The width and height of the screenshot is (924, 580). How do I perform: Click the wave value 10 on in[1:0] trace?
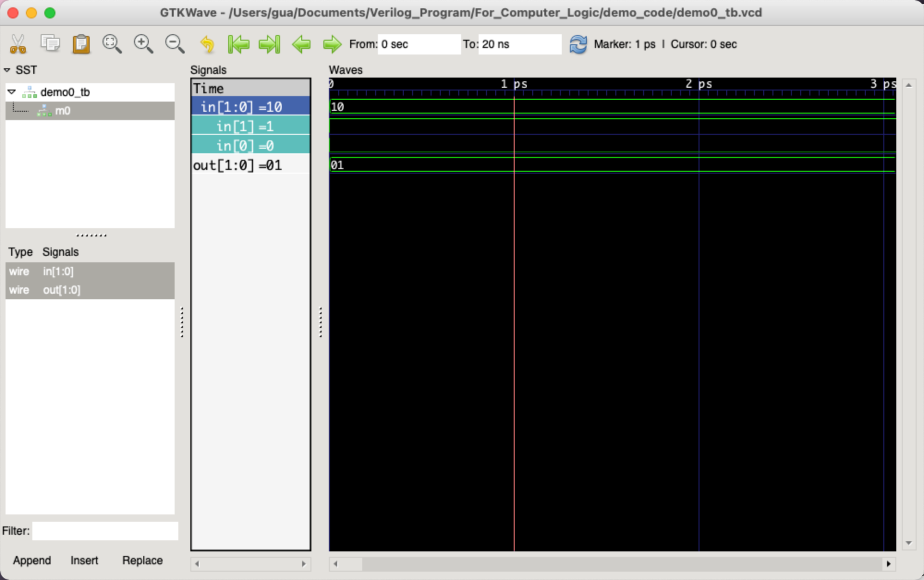337,107
